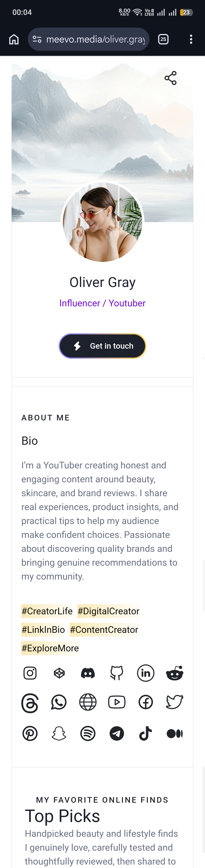Image resolution: width=205 pixels, height=868 pixels.
Task: Open the Instagram profile icon
Action: [30, 673]
